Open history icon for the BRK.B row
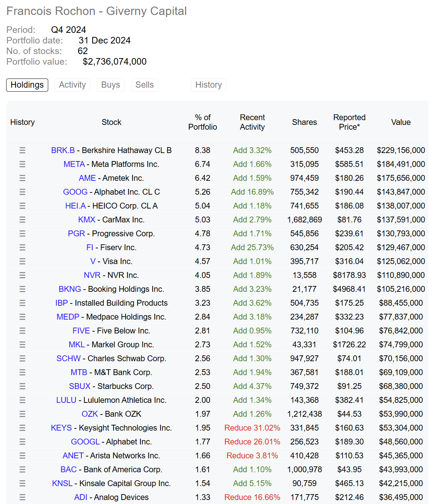429x504 pixels. coord(22,150)
